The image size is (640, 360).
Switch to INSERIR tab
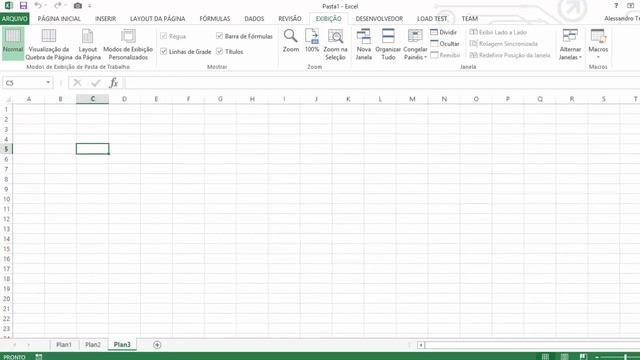coord(105,19)
